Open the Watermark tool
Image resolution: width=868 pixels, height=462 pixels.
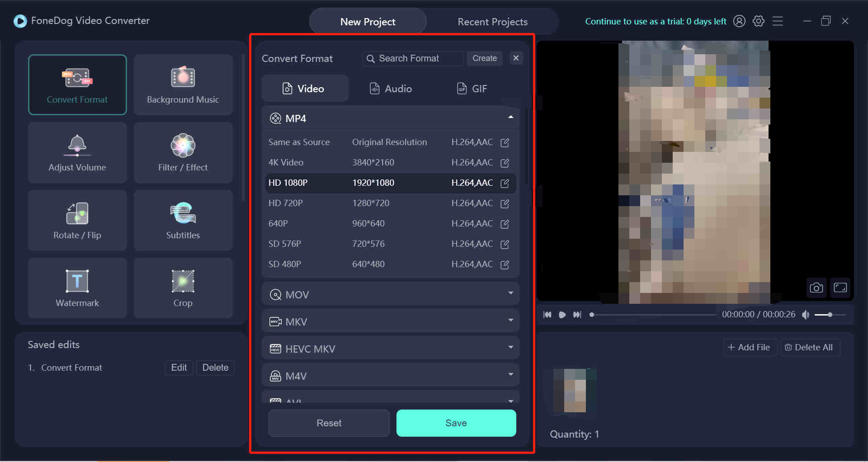pyautogui.click(x=77, y=288)
